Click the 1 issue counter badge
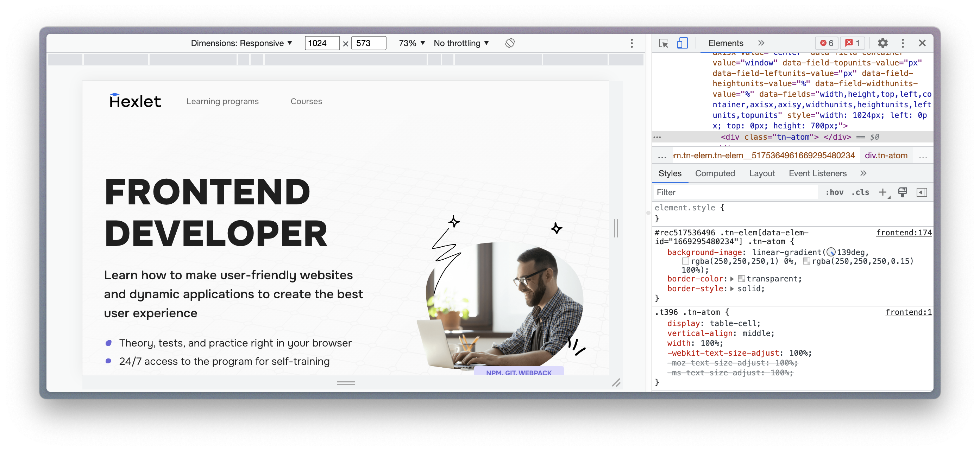Screen dimensions: 980x451 coord(853,43)
